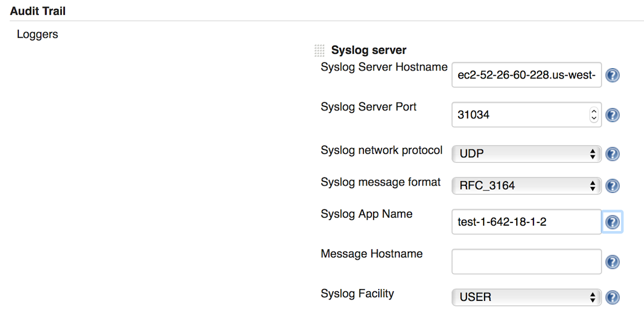The image size is (644, 316).
Task: Grab the Syslog server drag handle
Action: [319, 51]
